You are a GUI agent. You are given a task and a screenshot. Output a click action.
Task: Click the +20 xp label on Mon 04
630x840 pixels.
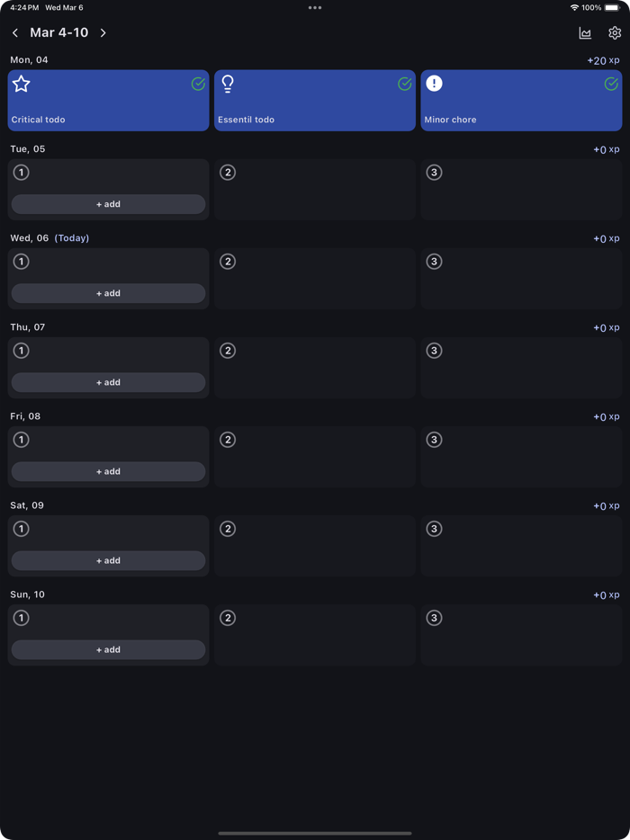tap(603, 60)
